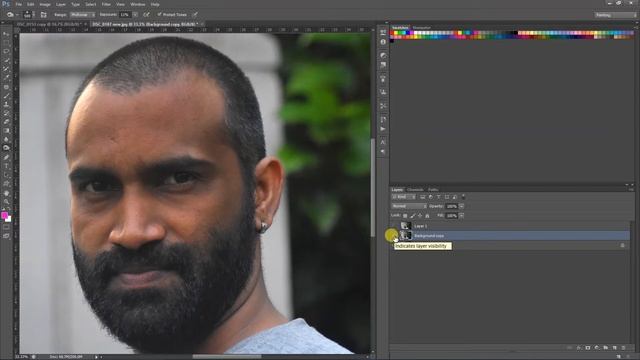Select the Rectangular Marquee tool
This screenshot has height=360, width=640.
point(6,42)
